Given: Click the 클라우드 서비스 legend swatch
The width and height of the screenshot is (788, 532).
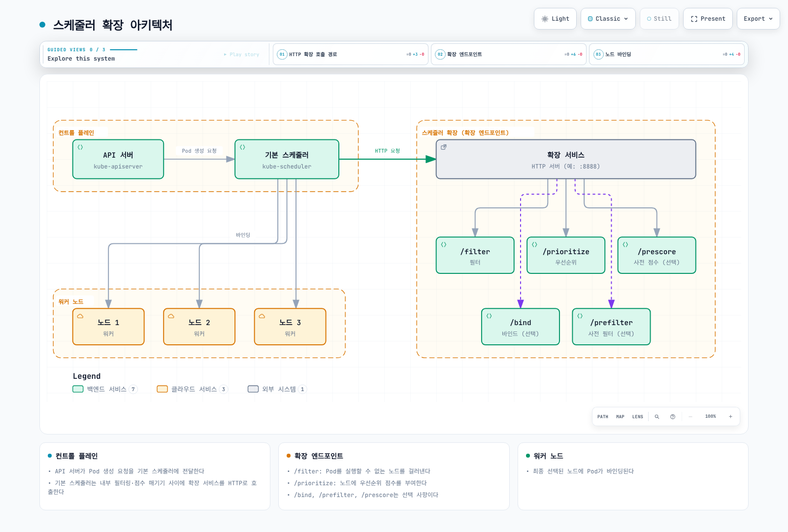Looking at the screenshot, I should pos(163,389).
